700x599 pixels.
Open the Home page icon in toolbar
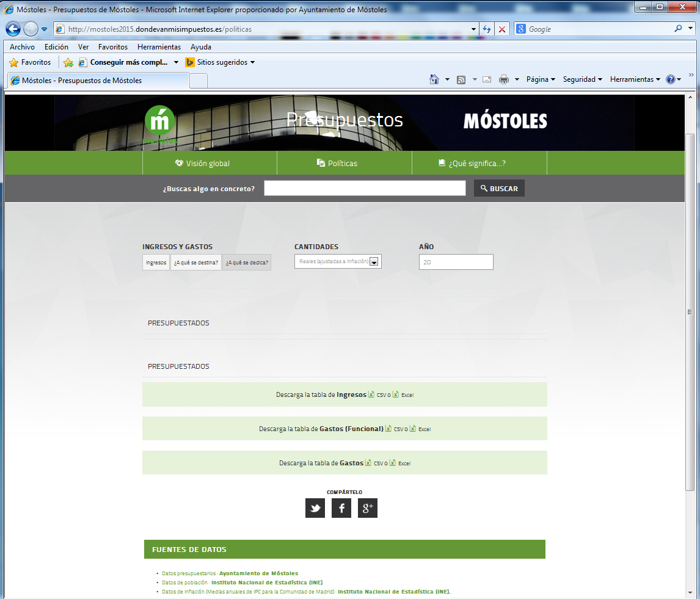point(434,79)
